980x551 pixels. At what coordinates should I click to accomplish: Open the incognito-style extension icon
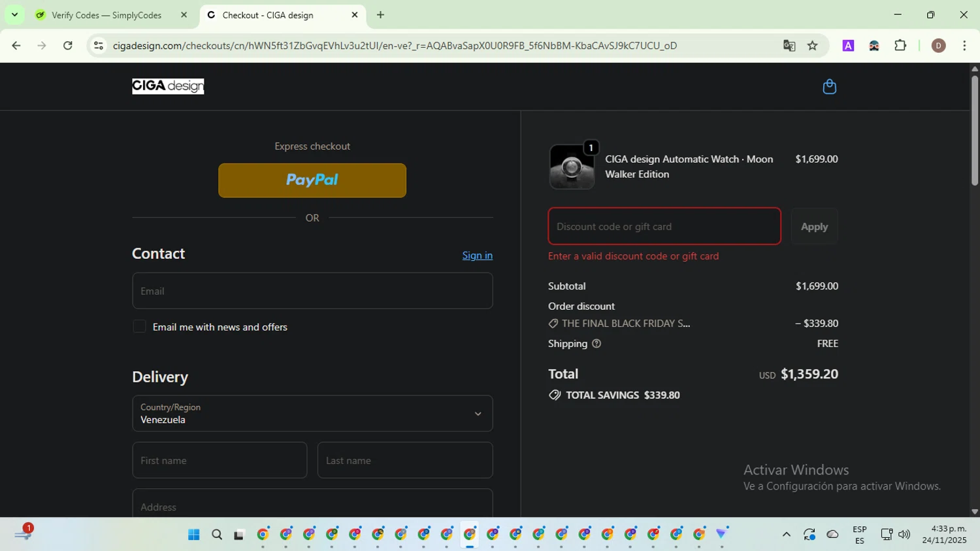click(x=874, y=46)
